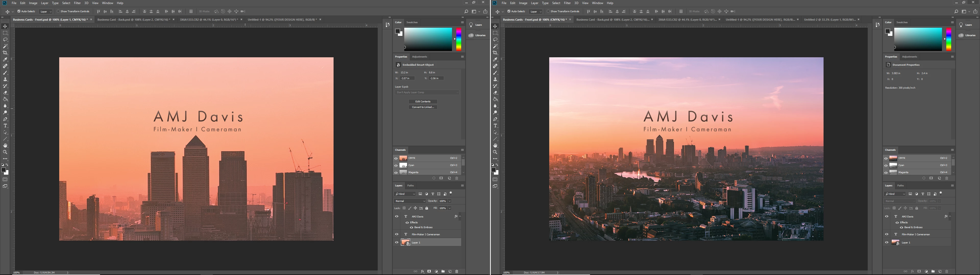The image size is (980, 275).
Task: Open the Filter menu in the left window
Action: [77, 3]
